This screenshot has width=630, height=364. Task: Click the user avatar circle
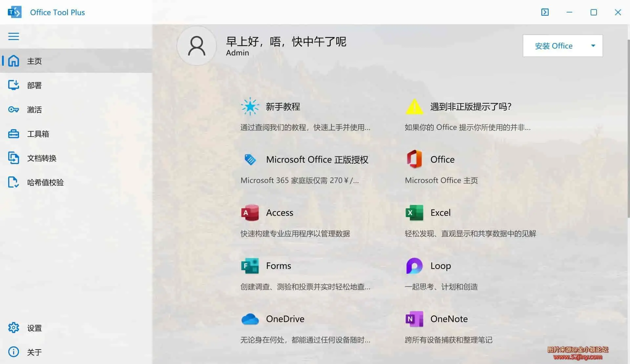pos(197,46)
